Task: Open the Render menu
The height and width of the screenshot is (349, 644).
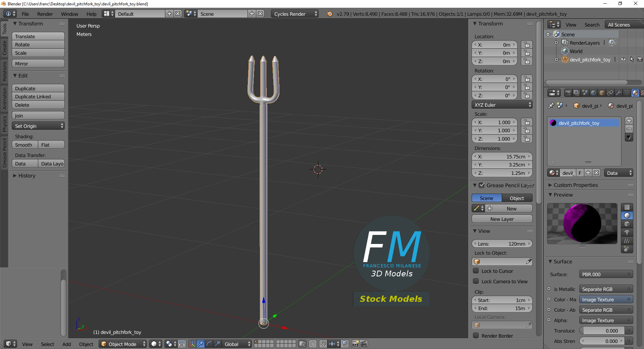Action: (x=45, y=14)
